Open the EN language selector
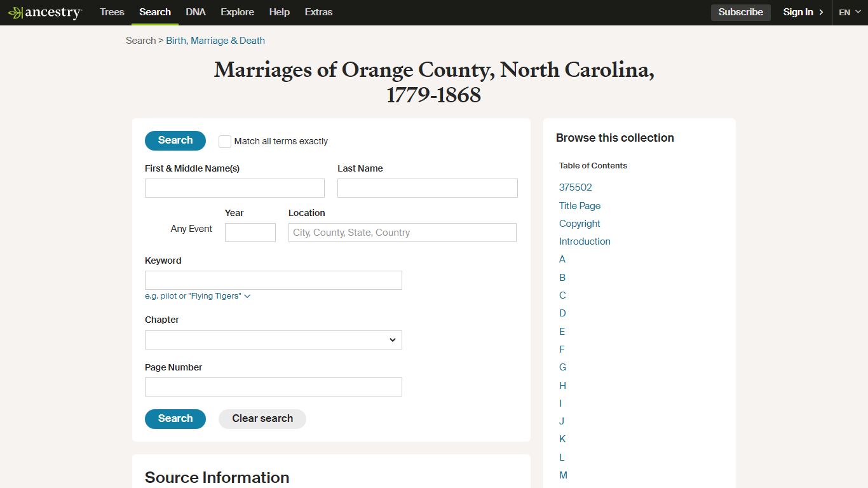Image resolution: width=868 pixels, height=488 pixels. point(850,12)
